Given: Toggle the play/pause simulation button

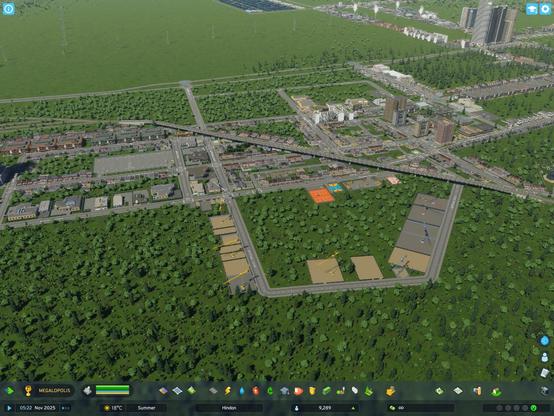Looking at the screenshot, I should (x=10, y=408).
